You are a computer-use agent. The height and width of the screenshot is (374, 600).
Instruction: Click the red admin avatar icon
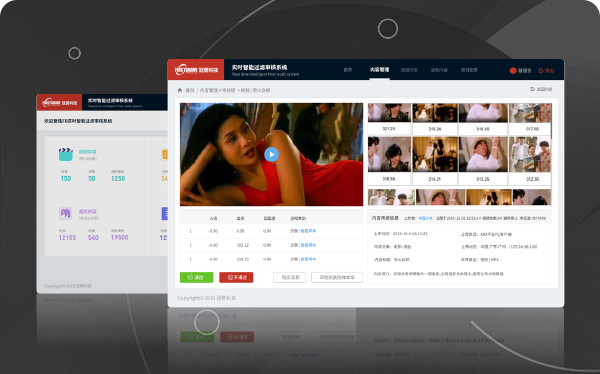pos(513,70)
